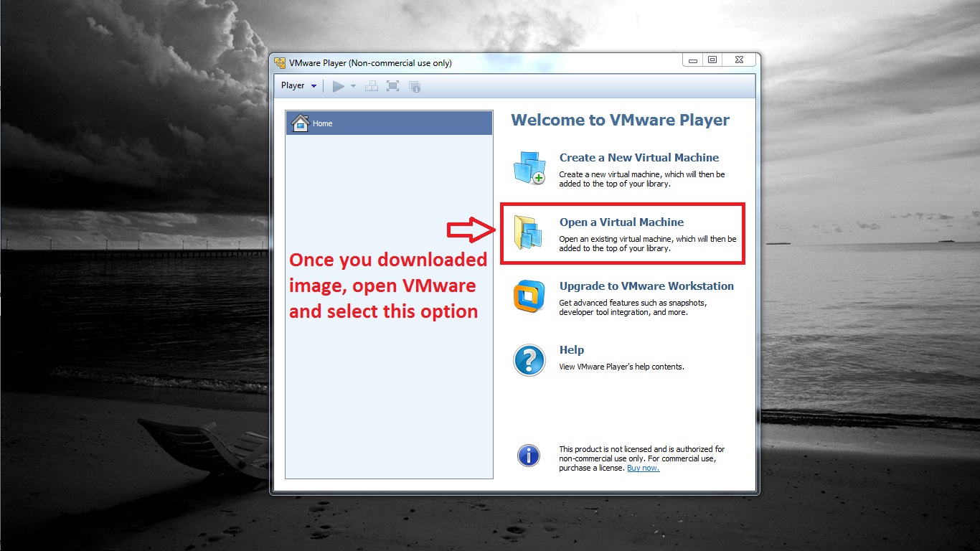Click the Open a Virtual Machine heading
Screen dimensions: 980x551
622,222
